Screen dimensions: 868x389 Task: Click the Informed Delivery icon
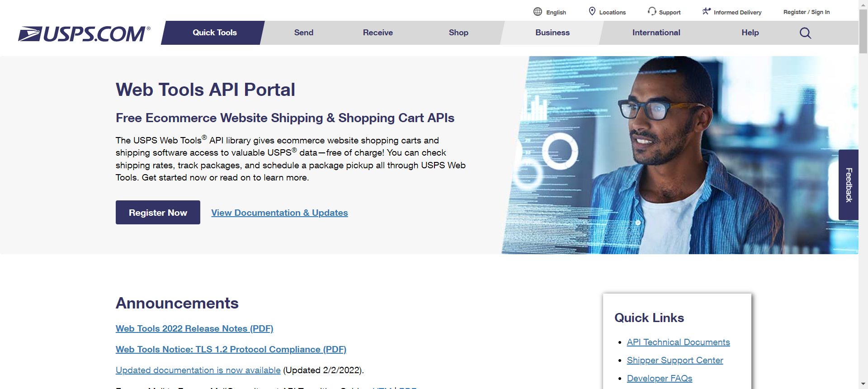pyautogui.click(x=707, y=11)
